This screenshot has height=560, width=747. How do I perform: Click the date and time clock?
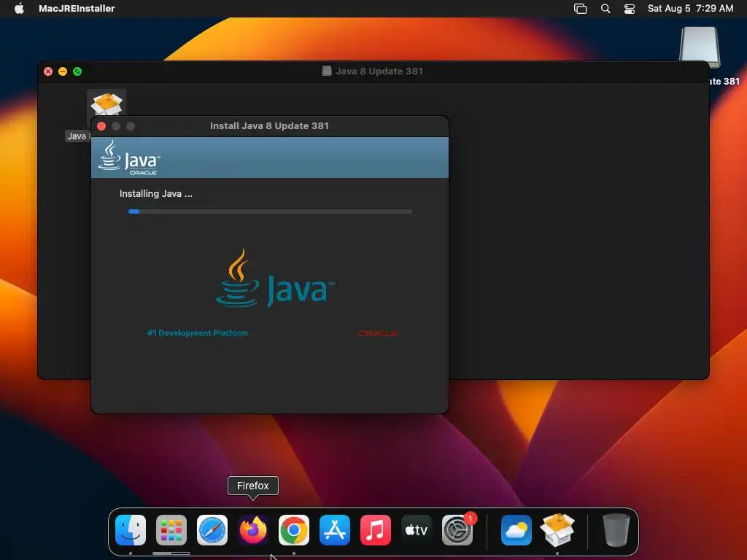click(x=690, y=8)
